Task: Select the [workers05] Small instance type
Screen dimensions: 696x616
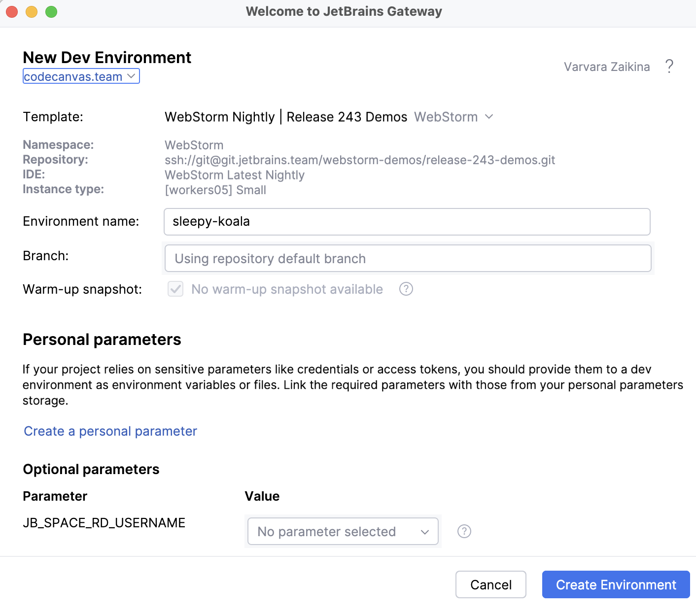Action: click(x=215, y=190)
